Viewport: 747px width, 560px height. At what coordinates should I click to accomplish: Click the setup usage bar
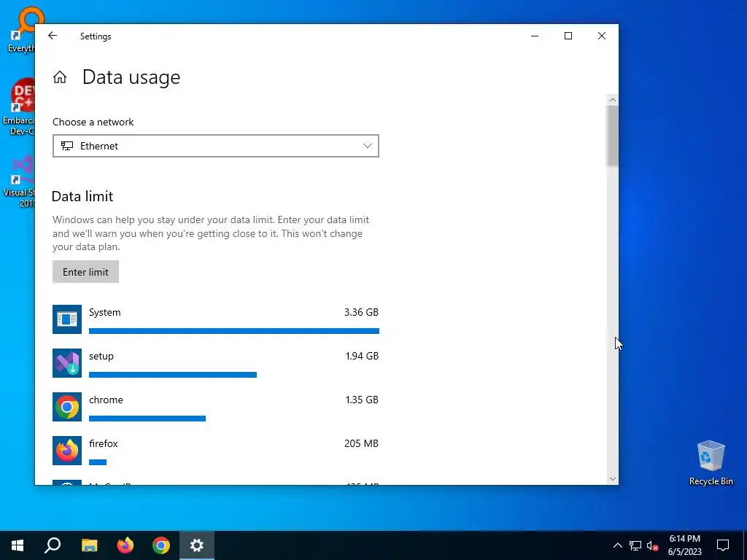click(173, 375)
